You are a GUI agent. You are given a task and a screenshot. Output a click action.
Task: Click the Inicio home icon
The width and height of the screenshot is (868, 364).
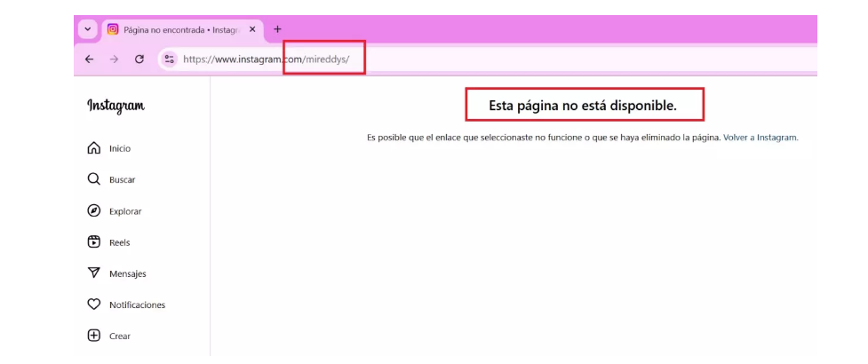(94, 148)
